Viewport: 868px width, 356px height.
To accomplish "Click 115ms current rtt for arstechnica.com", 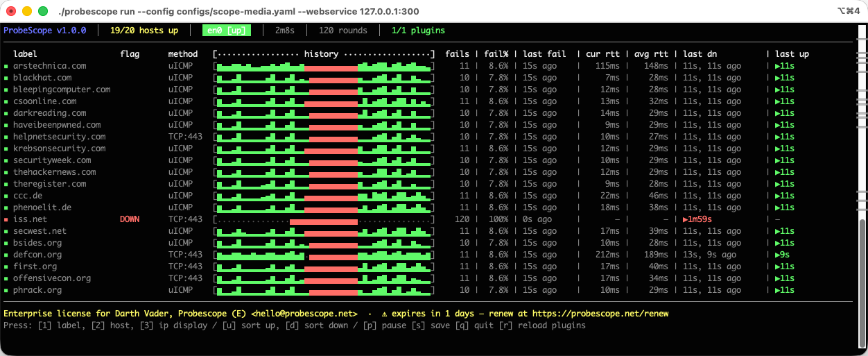I will [x=607, y=66].
